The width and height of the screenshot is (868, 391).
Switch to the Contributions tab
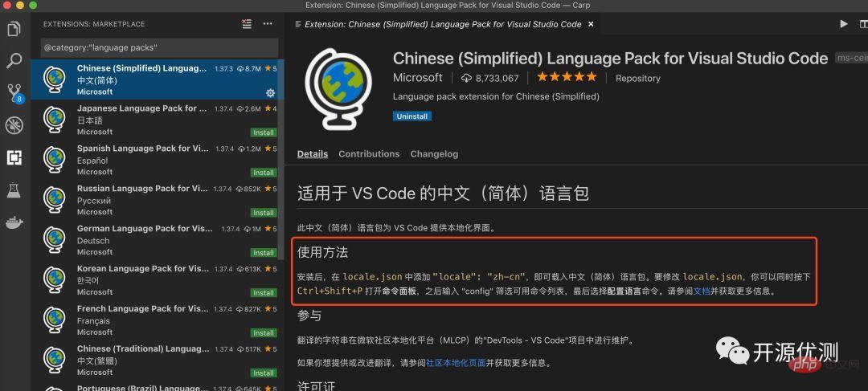click(x=369, y=154)
